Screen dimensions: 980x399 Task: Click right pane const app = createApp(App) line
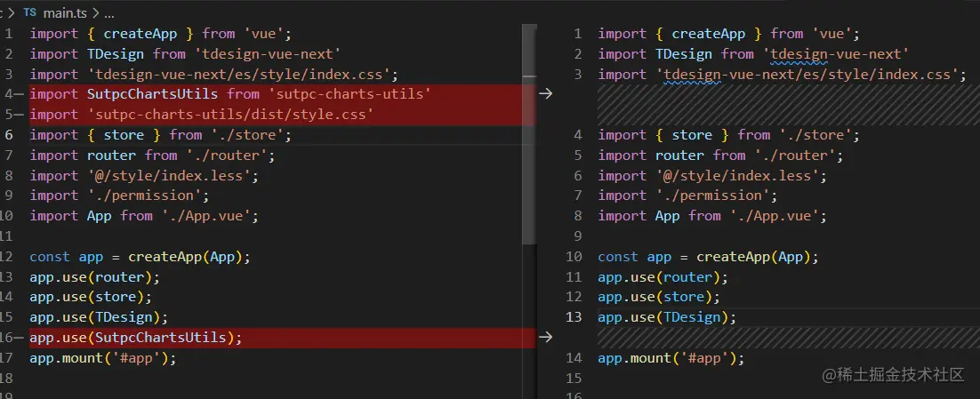(x=708, y=257)
